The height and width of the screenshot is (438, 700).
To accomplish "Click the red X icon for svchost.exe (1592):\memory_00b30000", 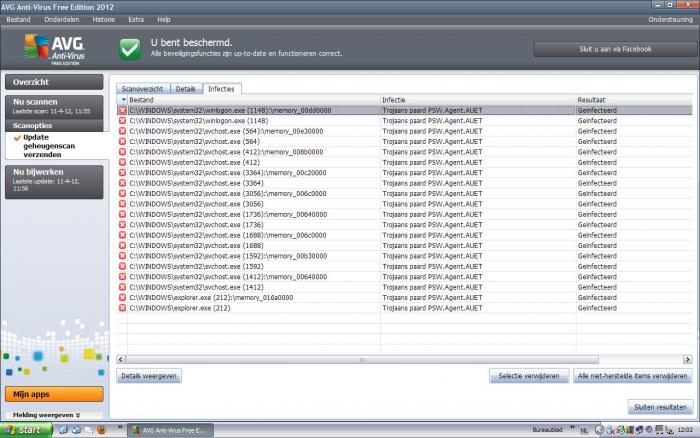I will coord(122,256).
